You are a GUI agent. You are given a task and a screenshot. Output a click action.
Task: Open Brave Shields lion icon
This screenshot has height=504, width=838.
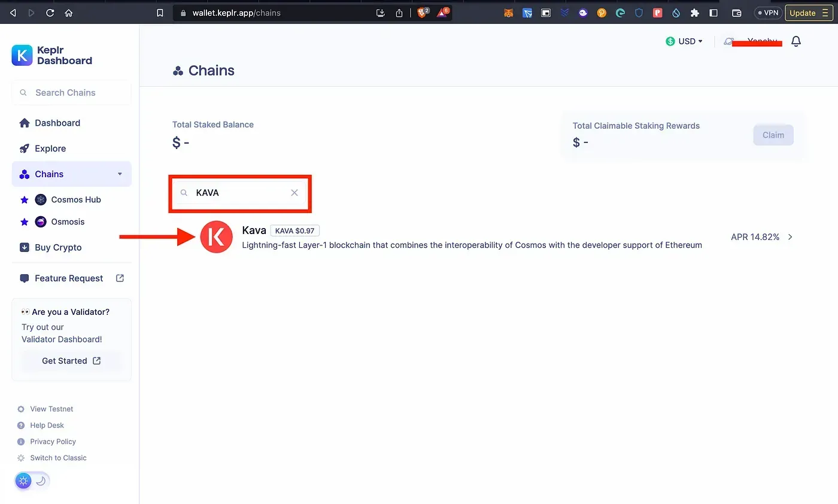[x=423, y=13]
